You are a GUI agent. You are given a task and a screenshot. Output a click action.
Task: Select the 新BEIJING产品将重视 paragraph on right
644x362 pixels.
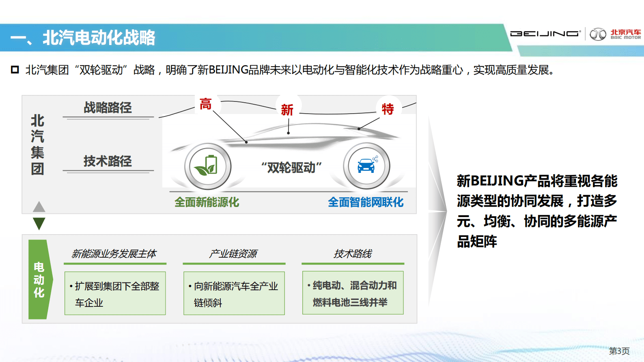click(537, 211)
